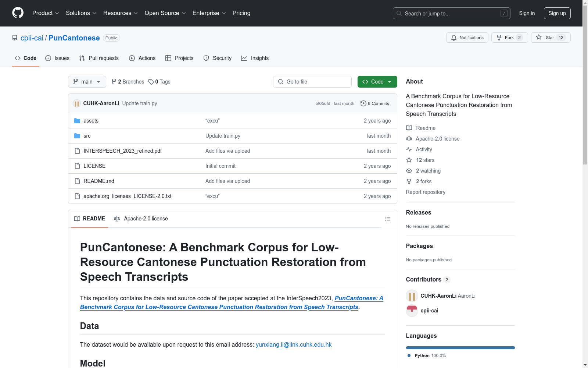The width and height of the screenshot is (588, 368).
Task: Open the green Code dropdown
Action: point(377,82)
